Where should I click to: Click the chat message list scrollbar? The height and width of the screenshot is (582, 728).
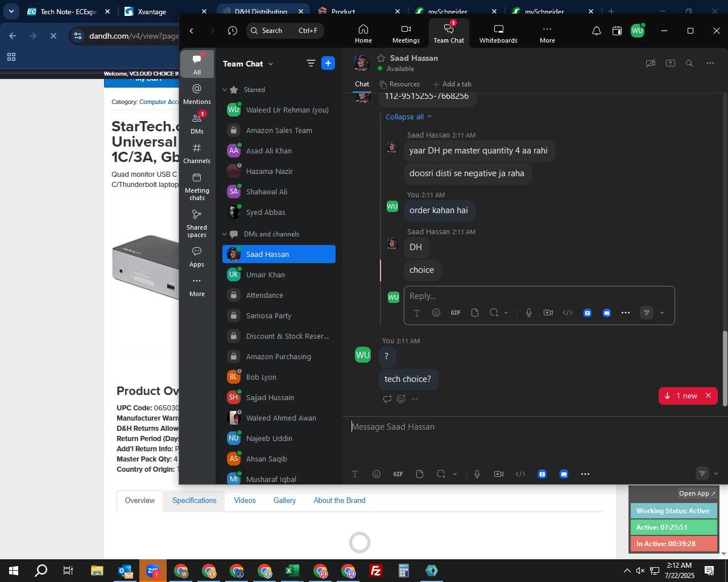point(725,368)
